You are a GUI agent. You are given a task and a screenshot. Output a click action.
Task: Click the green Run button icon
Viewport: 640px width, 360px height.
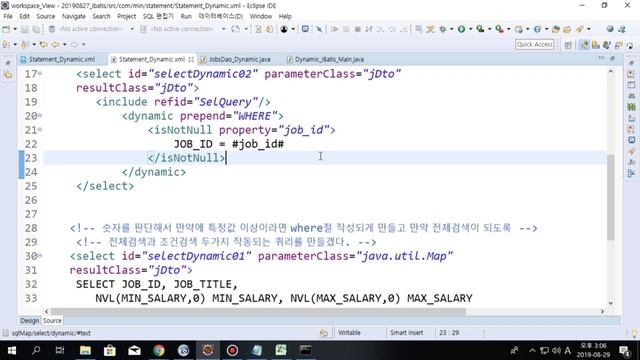461,29
